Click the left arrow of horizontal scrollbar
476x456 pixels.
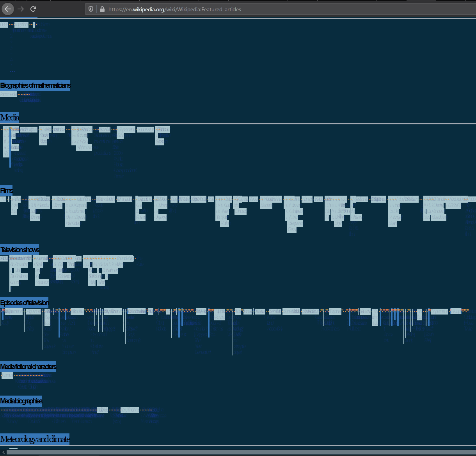[4, 452]
